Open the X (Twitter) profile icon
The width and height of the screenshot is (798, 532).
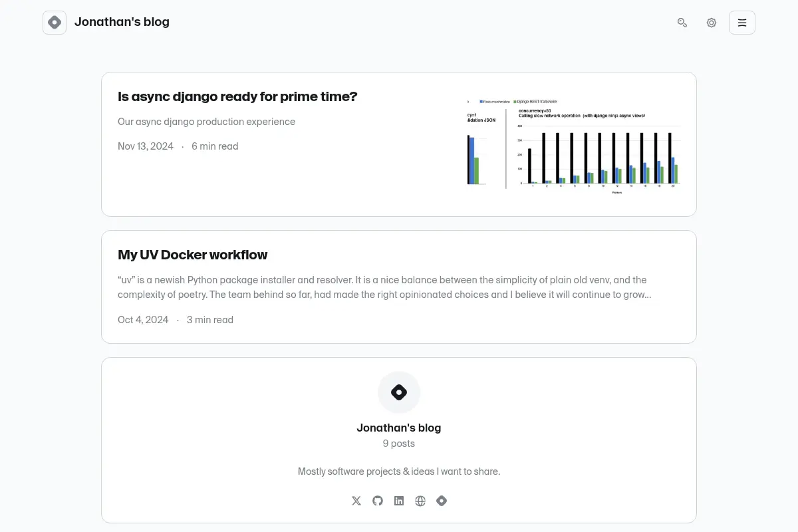[x=356, y=501]
